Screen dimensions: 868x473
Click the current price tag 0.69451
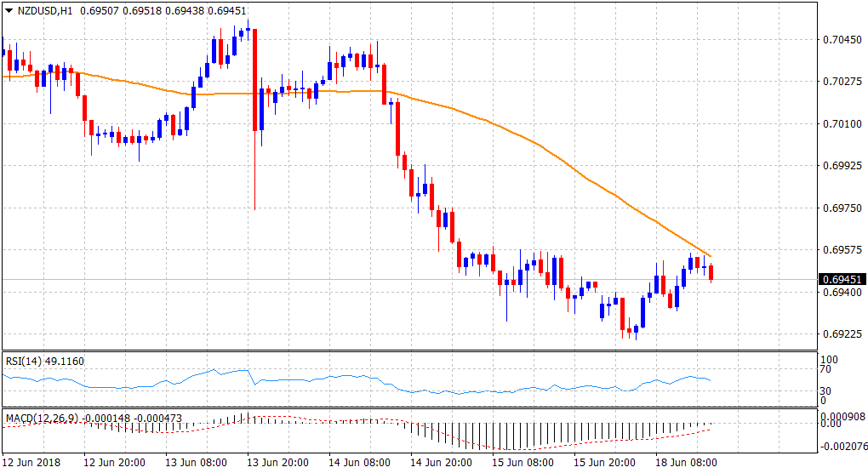coord(842,280)
